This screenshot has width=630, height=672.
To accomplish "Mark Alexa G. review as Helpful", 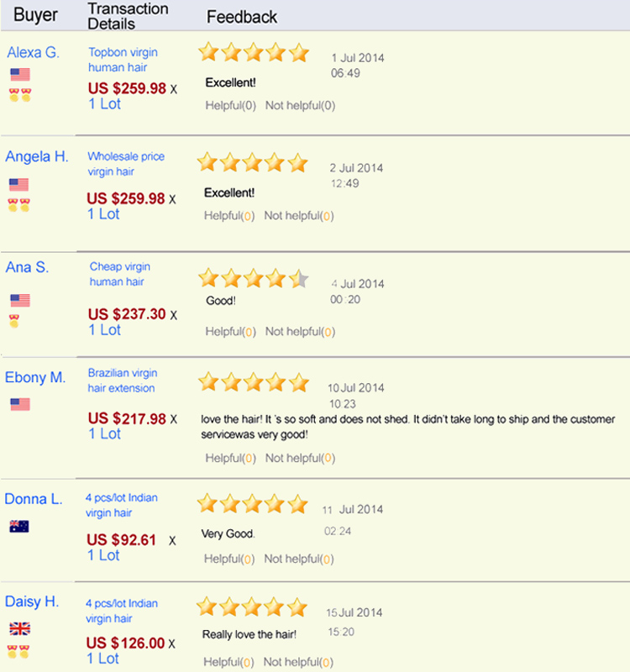I will click(x=230, y=106).
